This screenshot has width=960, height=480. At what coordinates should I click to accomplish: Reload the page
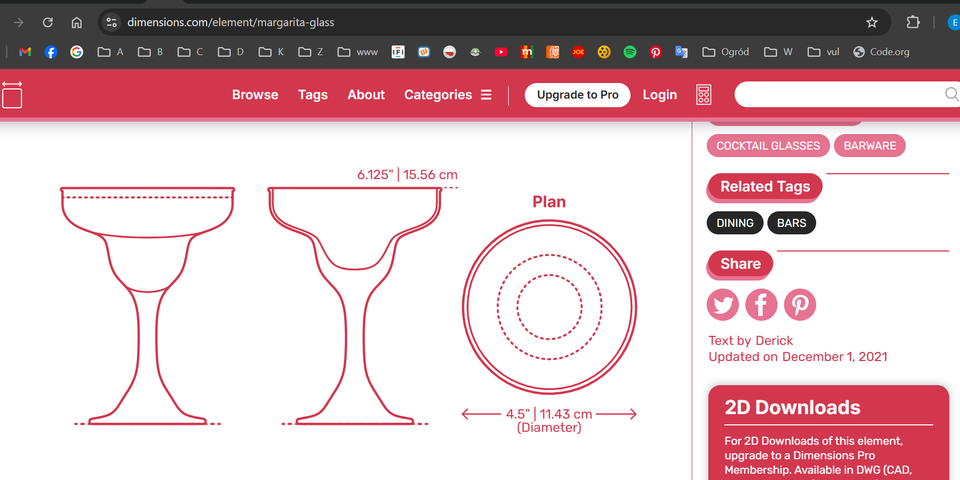point(47,22)
